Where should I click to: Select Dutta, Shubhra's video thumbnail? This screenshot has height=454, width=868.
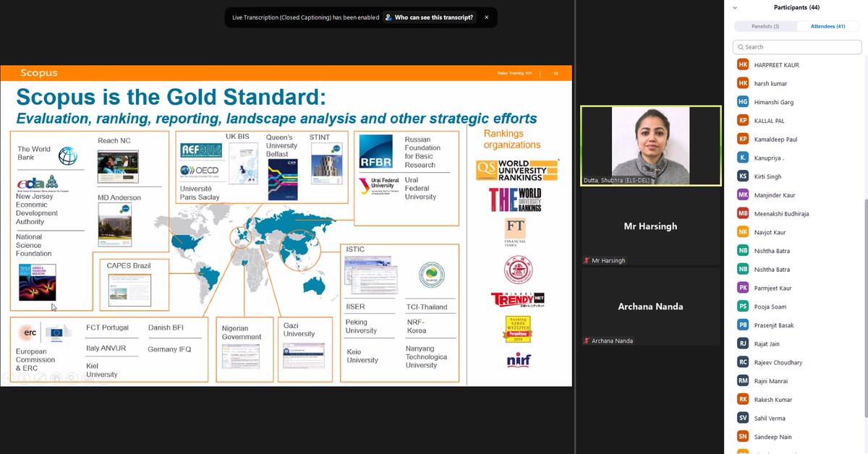(x=651, y=145)
